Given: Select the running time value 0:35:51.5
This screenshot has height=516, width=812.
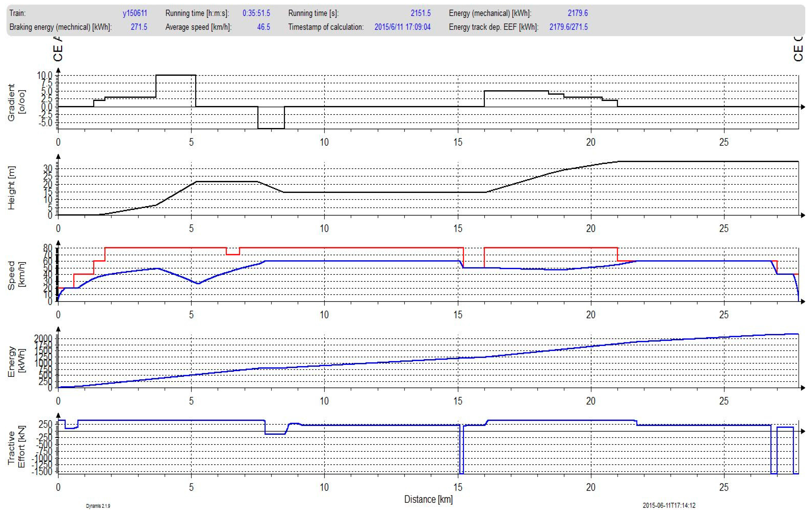Looking at the screenshot, I should pos(256,13).
